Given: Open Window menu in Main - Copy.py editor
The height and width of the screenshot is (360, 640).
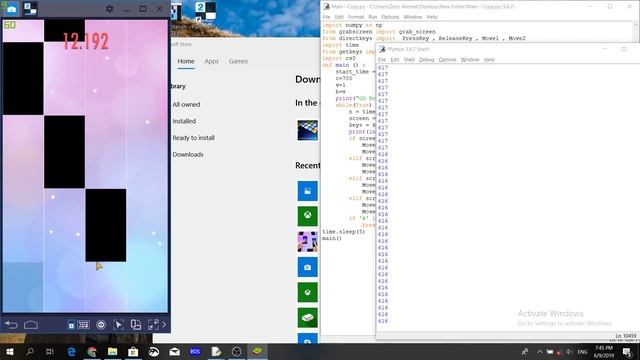Looking at the screenshot, I should pyautogui.click(x=413, y=17).
